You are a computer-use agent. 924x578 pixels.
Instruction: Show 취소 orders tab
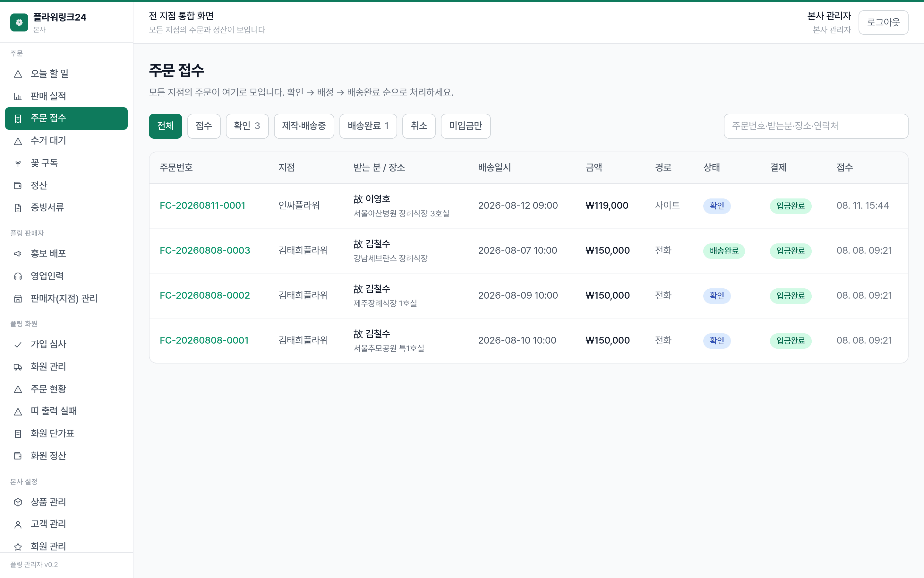click(x=419, y=126)
